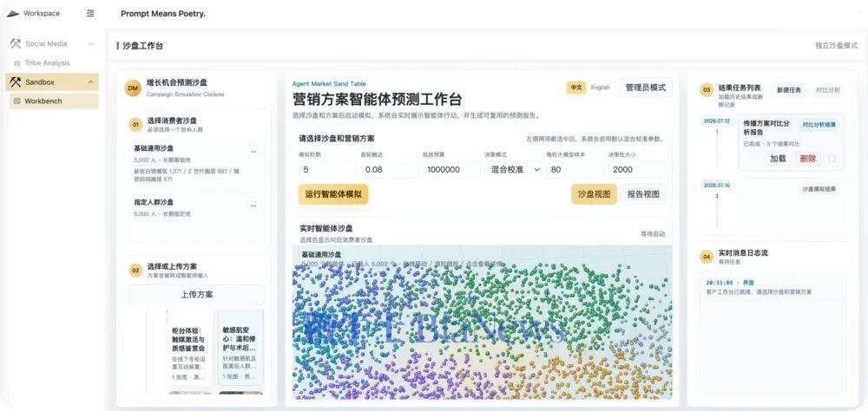Tick the checkbox on 传播方案对比分析报告 card
The width and height of the screenshot is (868, 411).
click(x=832, y=159)
